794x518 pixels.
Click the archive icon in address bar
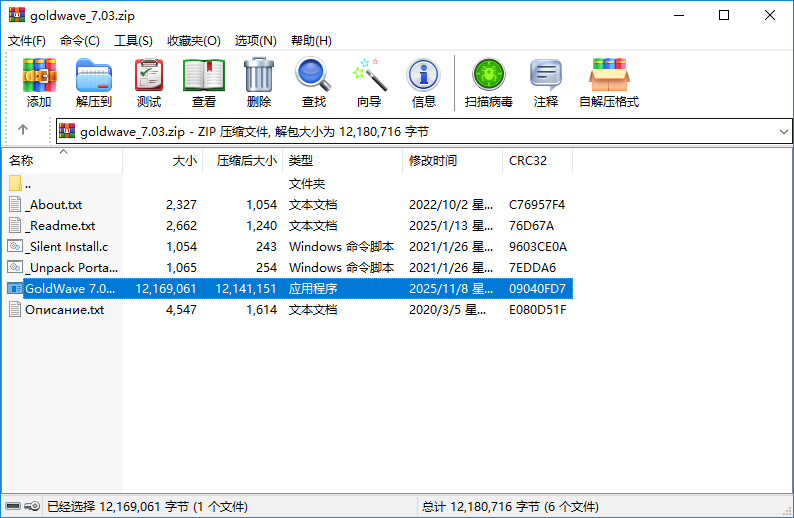(x=67, y=131)
